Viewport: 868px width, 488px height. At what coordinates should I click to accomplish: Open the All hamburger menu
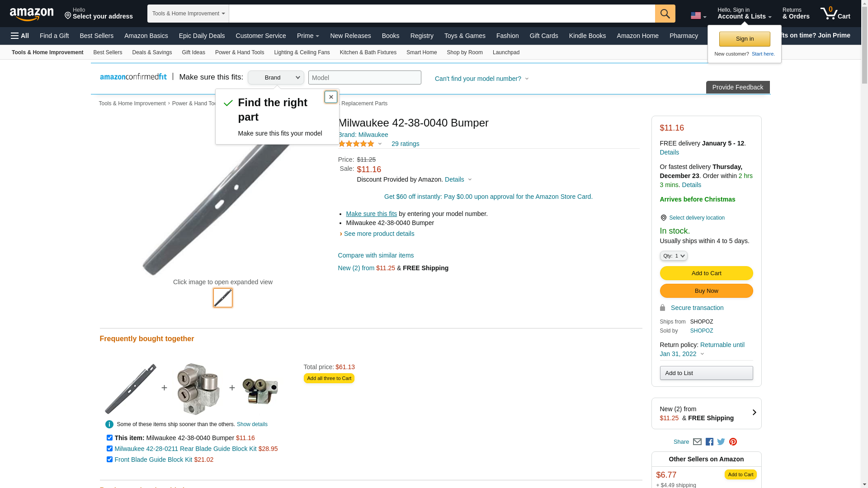click(20, 36)
